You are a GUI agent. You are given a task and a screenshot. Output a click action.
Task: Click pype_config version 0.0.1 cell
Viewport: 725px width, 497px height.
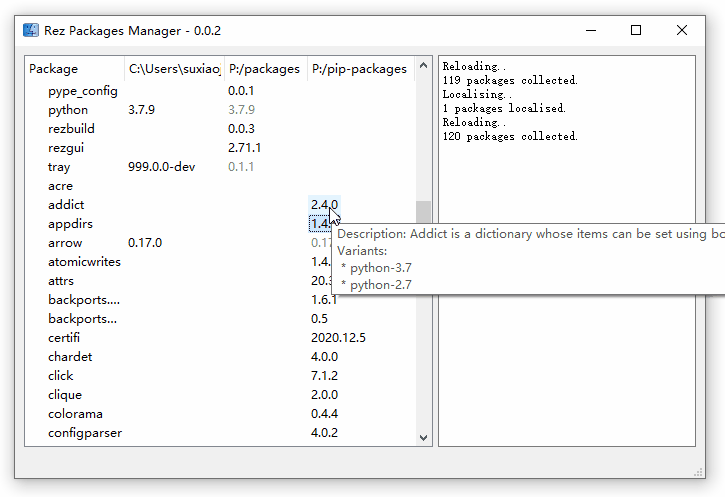coord(241,91)
